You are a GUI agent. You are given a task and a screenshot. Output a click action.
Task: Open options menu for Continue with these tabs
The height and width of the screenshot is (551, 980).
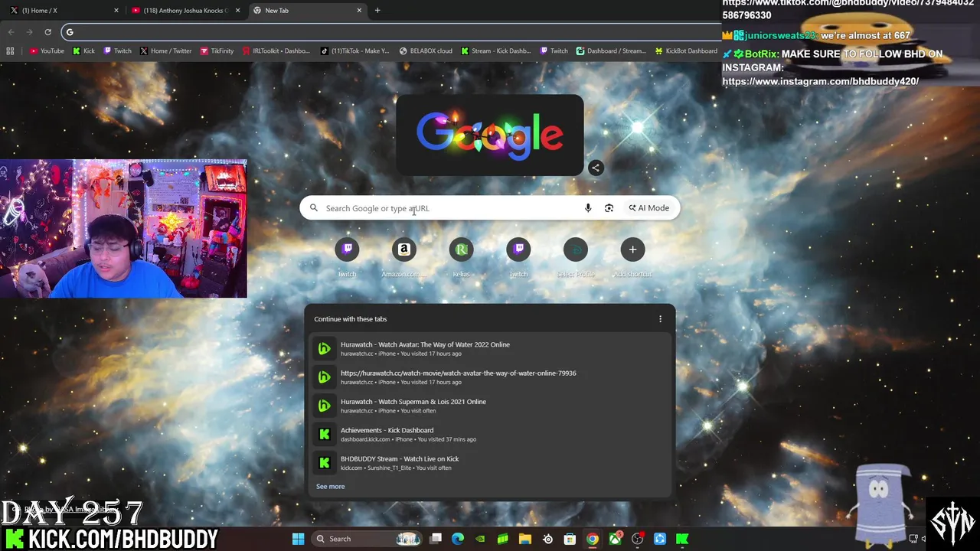[x=660, y=319]
